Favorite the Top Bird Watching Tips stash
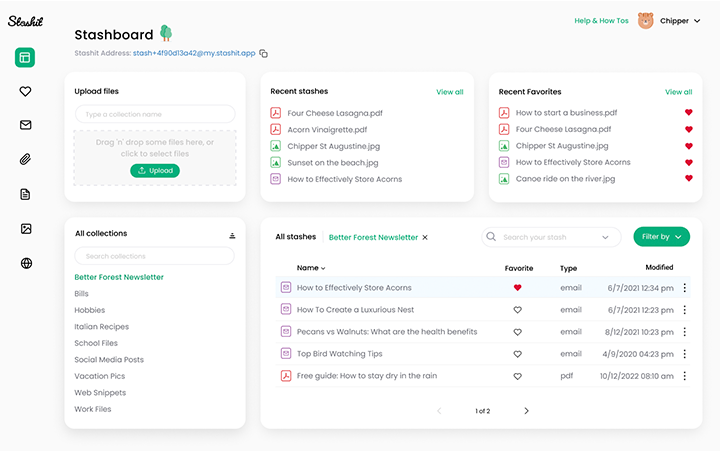Viewport: 720px width, 452px height. pyautogui.click(x=517, y=354)
